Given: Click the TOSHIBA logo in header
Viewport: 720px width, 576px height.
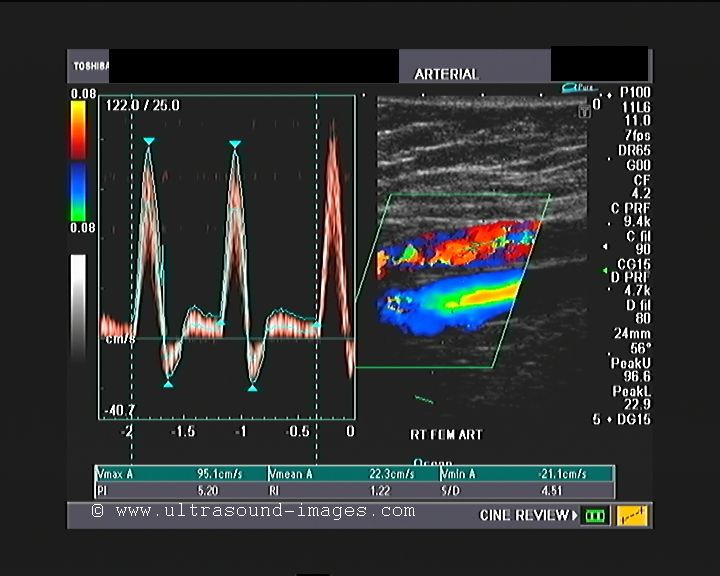Looking at the screenshot, I should coord(89,67).
